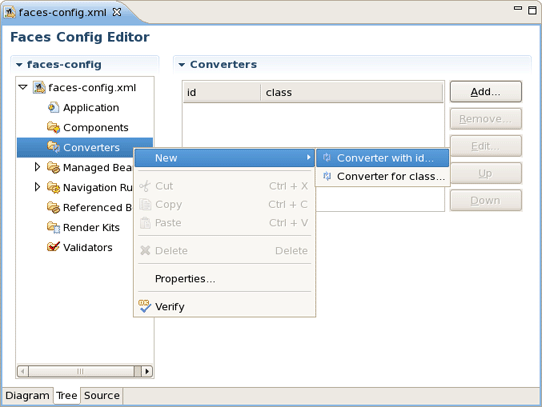Click the icon beside Converter with id
Viewport: 542px width, 407px height.
click(x=327, y=158)
